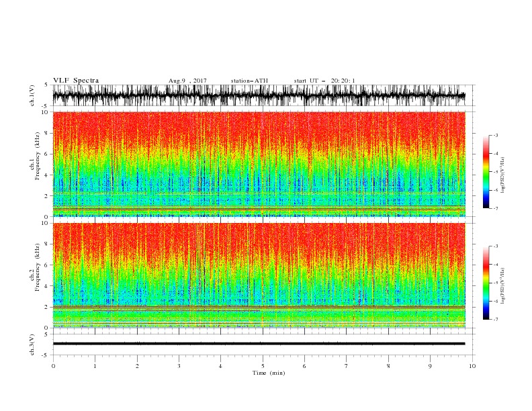Click time axis tick label "3"
The height and width of the screenshot is (411, 532).
[x=179, y=366]
